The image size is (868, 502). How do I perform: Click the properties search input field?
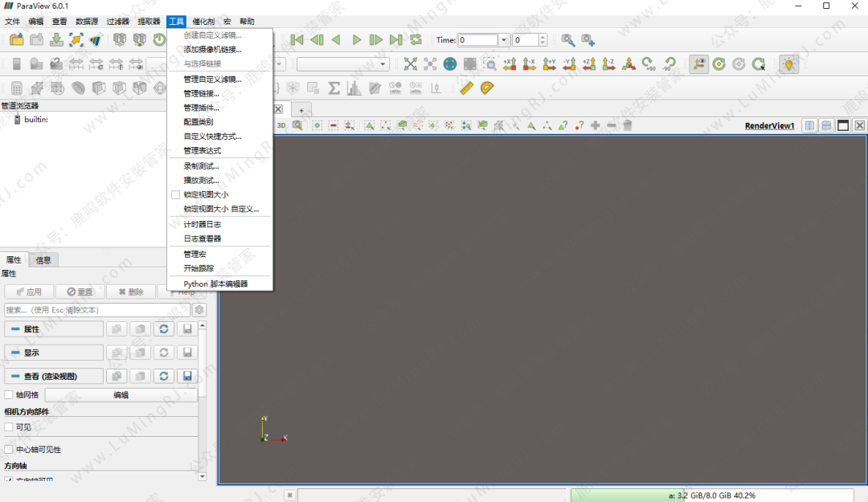96,310
